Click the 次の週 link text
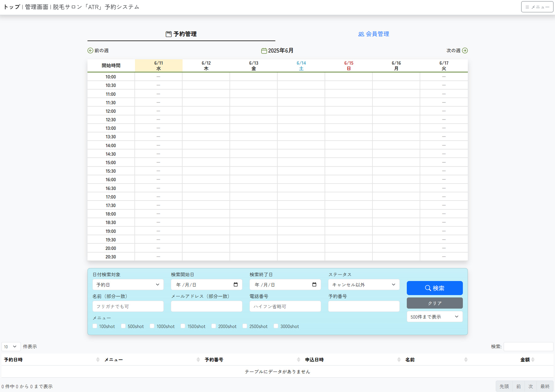Viewport: 555px width, 392px height. [454, 51]
